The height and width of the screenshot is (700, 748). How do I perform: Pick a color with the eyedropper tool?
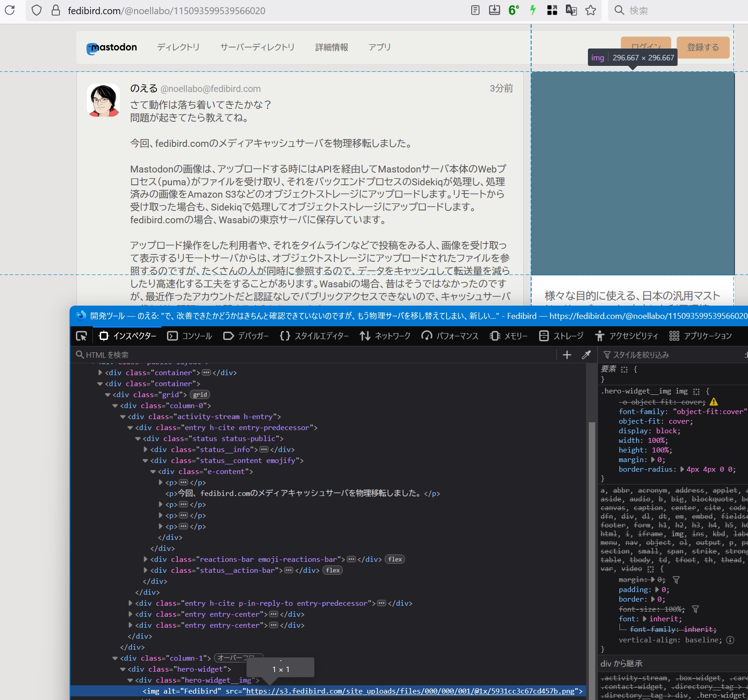pyautogui.click(x=586, y=355)
